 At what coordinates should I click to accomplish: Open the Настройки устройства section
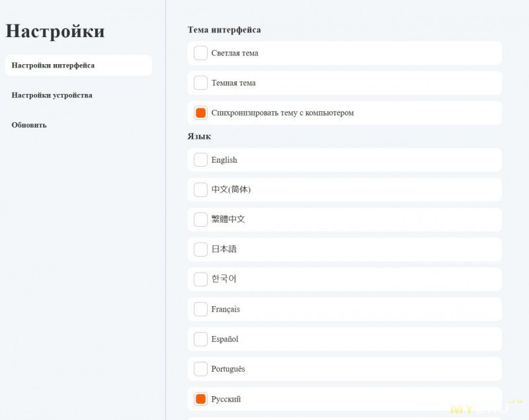tap(52, 95)
